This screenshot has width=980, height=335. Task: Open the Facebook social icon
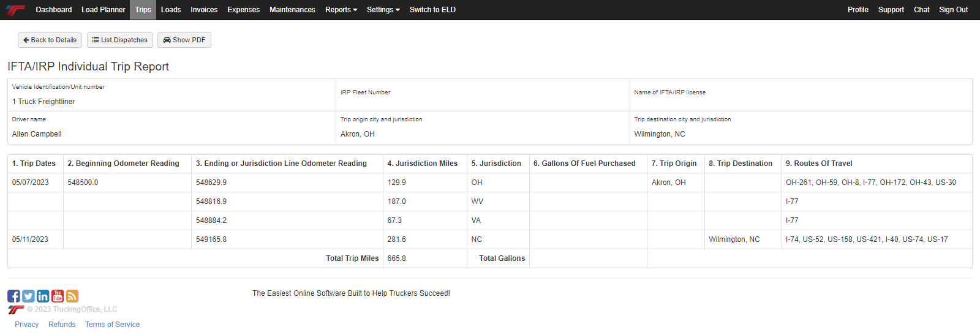point(13,296)
